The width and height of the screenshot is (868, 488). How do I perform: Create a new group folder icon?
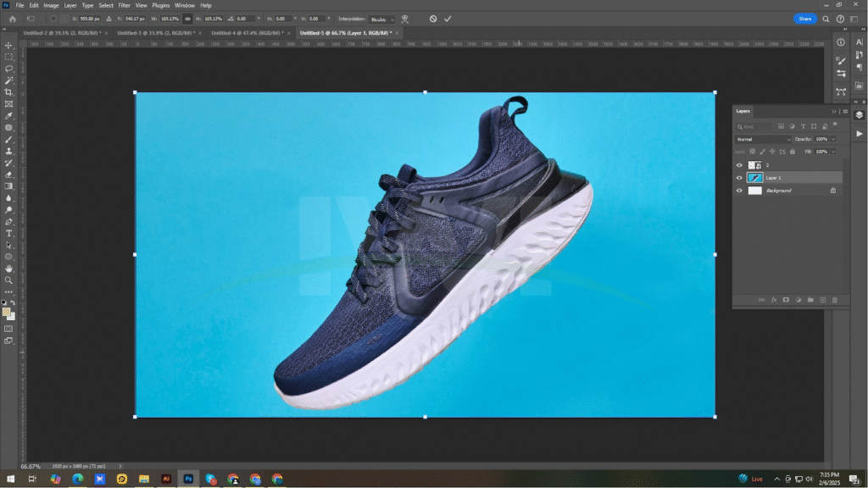click(810, 300)
